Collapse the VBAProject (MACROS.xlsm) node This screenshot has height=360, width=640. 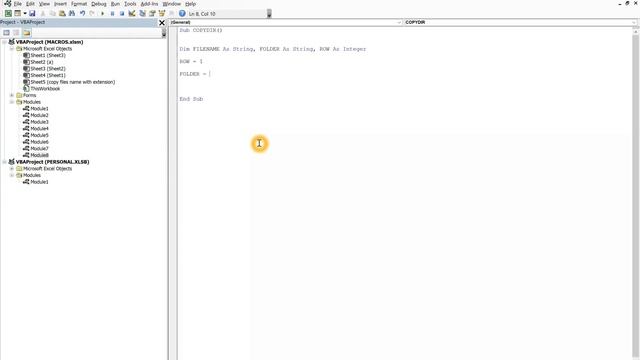(4, 42)
